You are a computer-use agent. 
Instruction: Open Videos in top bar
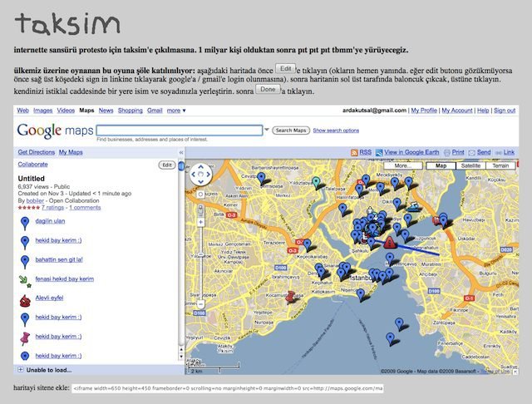[66, 111]
